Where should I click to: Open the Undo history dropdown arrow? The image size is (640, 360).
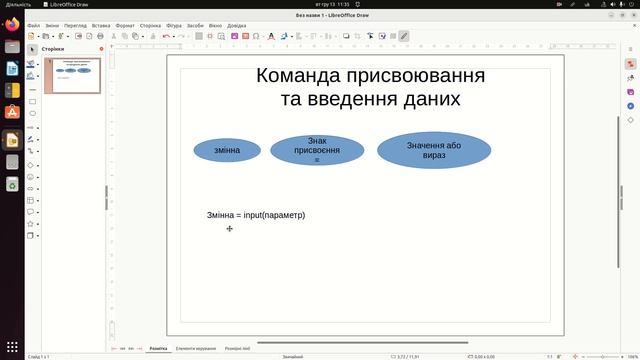pyautogui.click(x=173, y=36)
